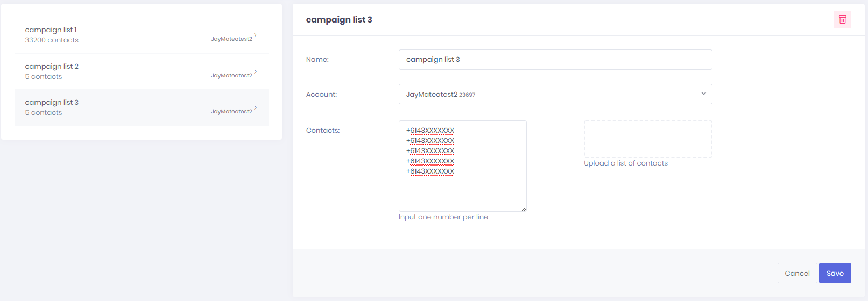868x301 pixels.
Task: Click inside the Contacts number textarea
Action: coord(463,166)
